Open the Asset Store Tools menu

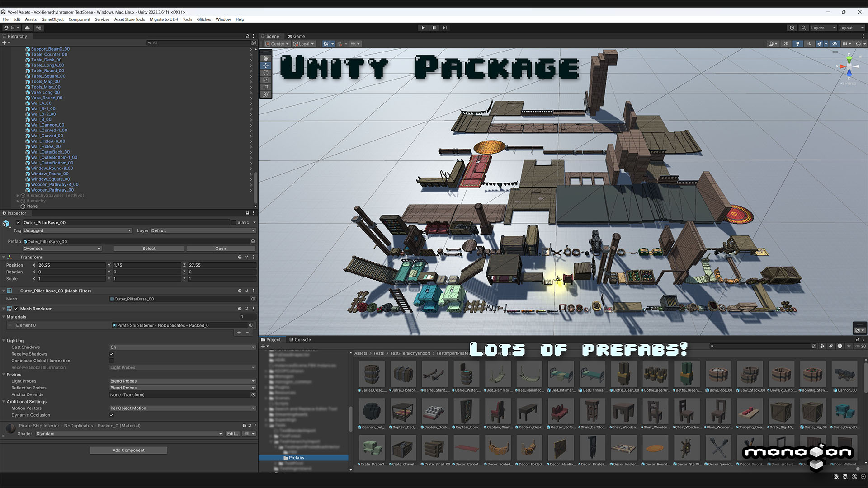click(129, 19)
